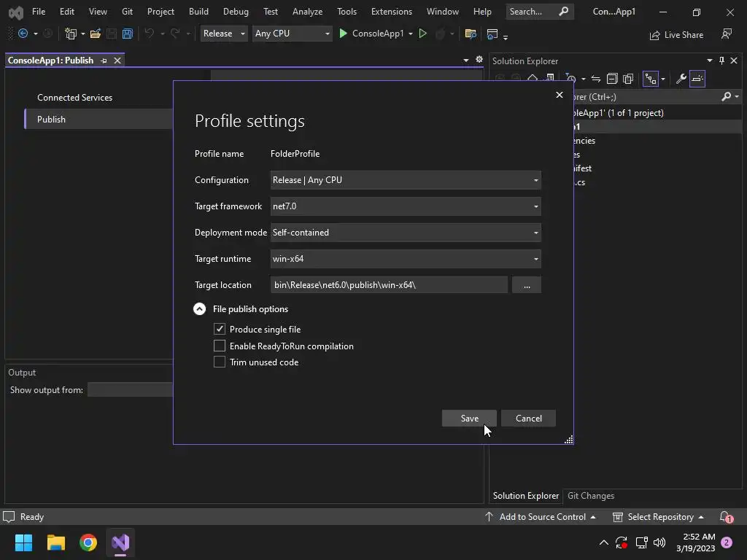Open the Any CPU platform dropdown in toolbar
The width and height of the screenshot is (747, 560).
pos(292,34)
